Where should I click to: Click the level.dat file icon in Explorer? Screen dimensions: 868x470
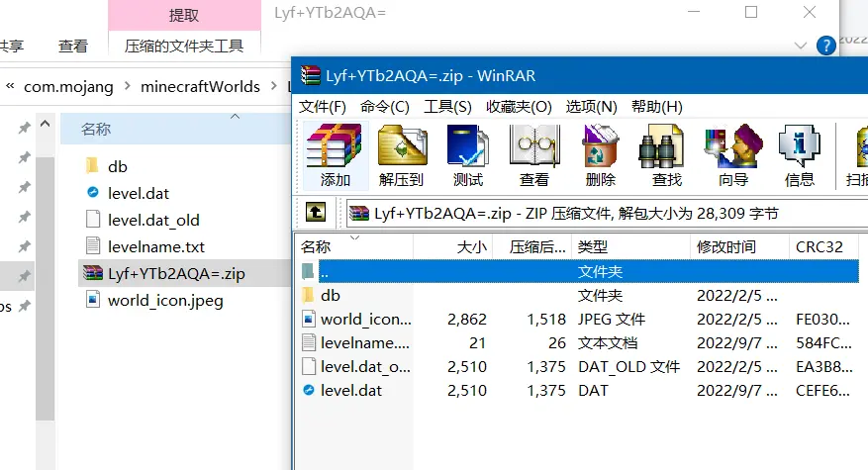(93, 193)
